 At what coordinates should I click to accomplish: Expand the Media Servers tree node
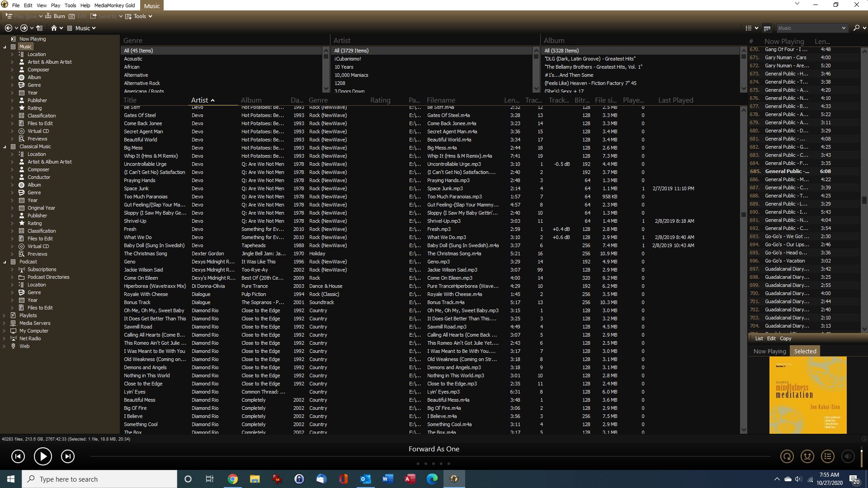tap(5, 323)
